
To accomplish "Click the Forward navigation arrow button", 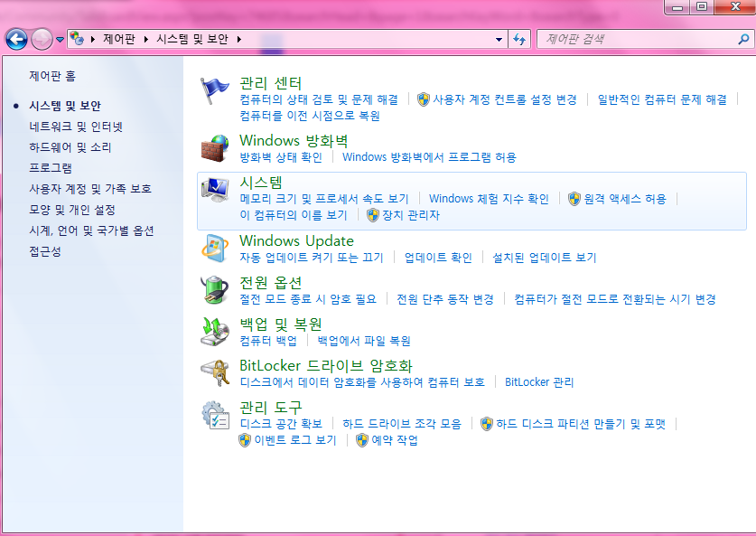I will tap(42, 39).
